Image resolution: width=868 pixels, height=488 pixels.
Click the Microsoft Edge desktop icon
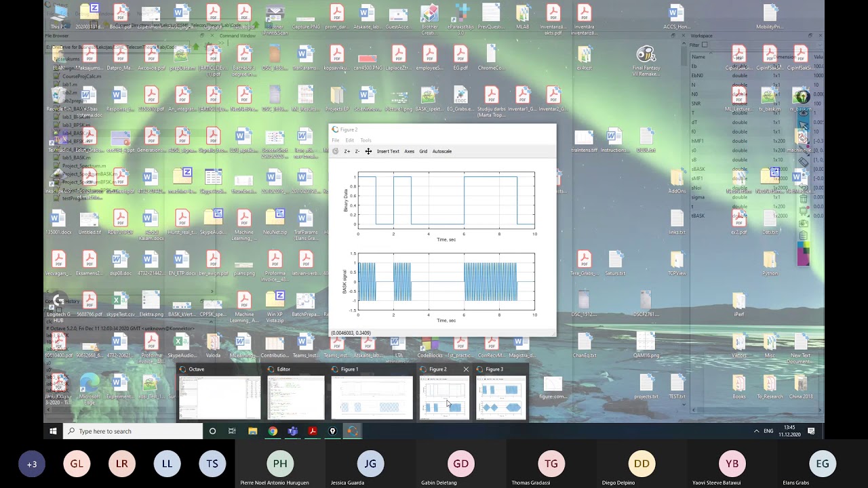90,388
